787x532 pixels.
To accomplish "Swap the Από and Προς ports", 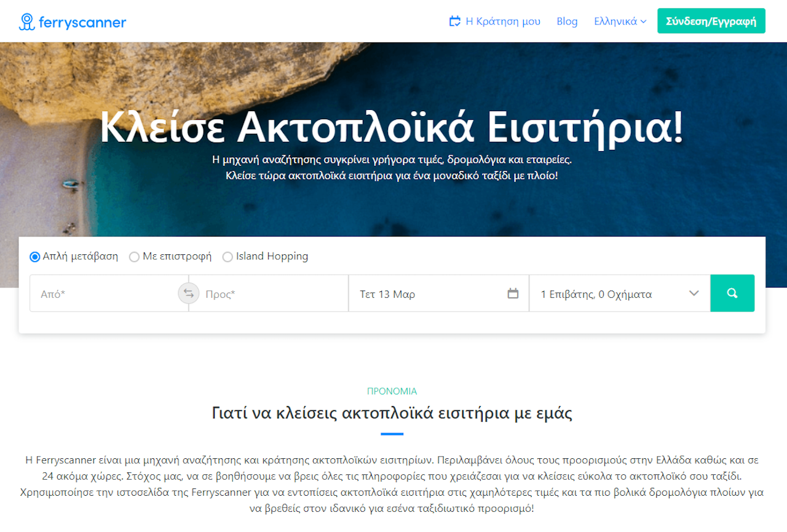I will (189, 293).
